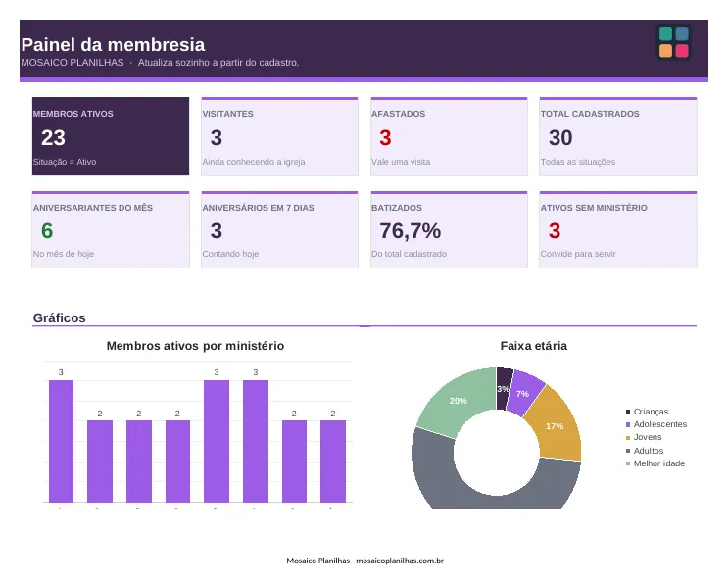The image size is (728, 585).
Task: Click the 76,7% baptized value
Action: 410,231
